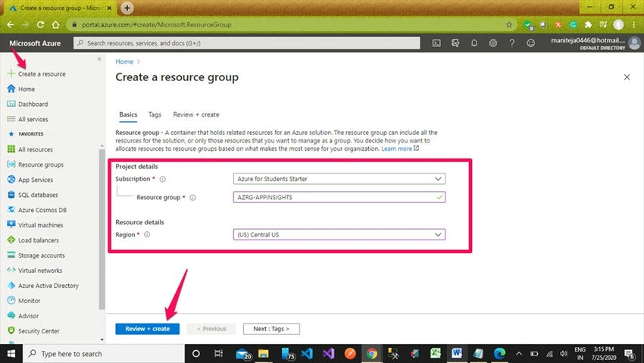This screenshot has width=644, height=363.
Task: Bookmark page with the star icon
Action: [509, 25]
